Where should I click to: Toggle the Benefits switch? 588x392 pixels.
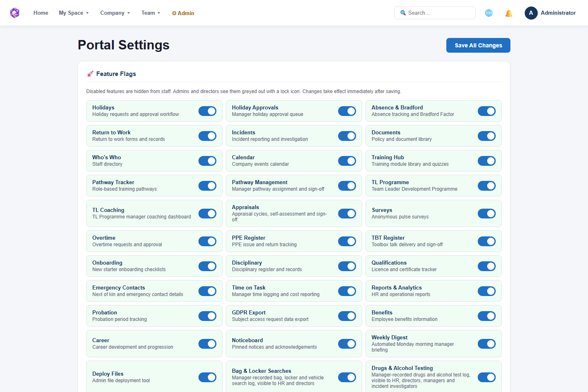pyautogui.click(x=487, y=316)
